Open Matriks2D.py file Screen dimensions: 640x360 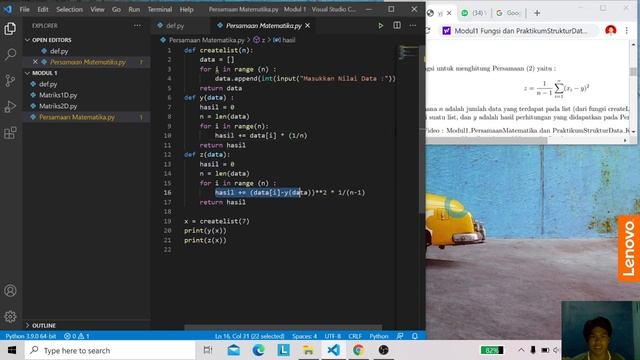point(58,106)
